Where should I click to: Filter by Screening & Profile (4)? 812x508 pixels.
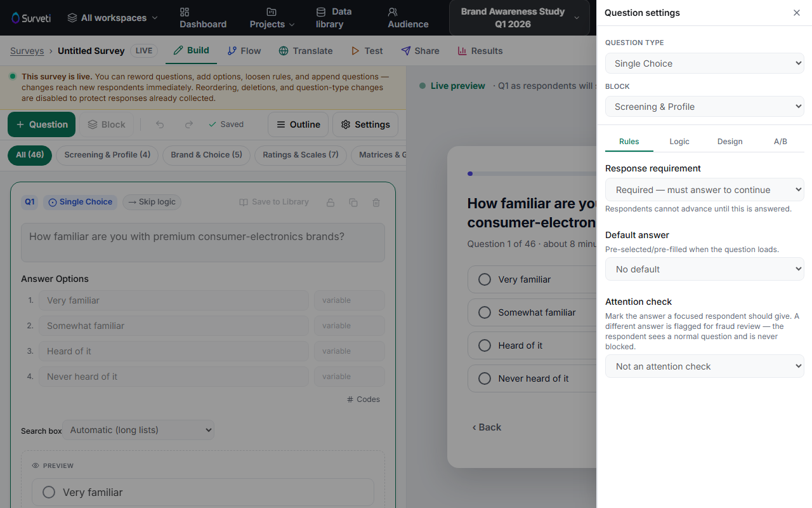(x=107, y=155)
